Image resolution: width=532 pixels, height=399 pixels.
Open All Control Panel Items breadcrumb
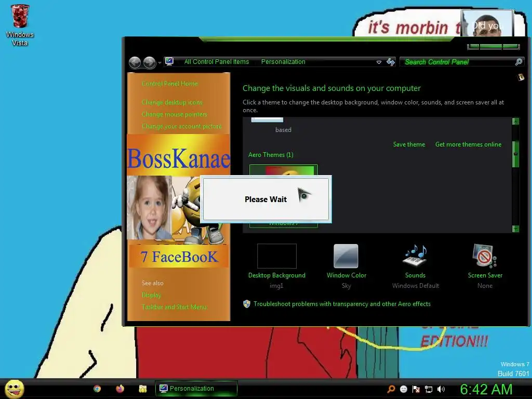tap(217, 62)
